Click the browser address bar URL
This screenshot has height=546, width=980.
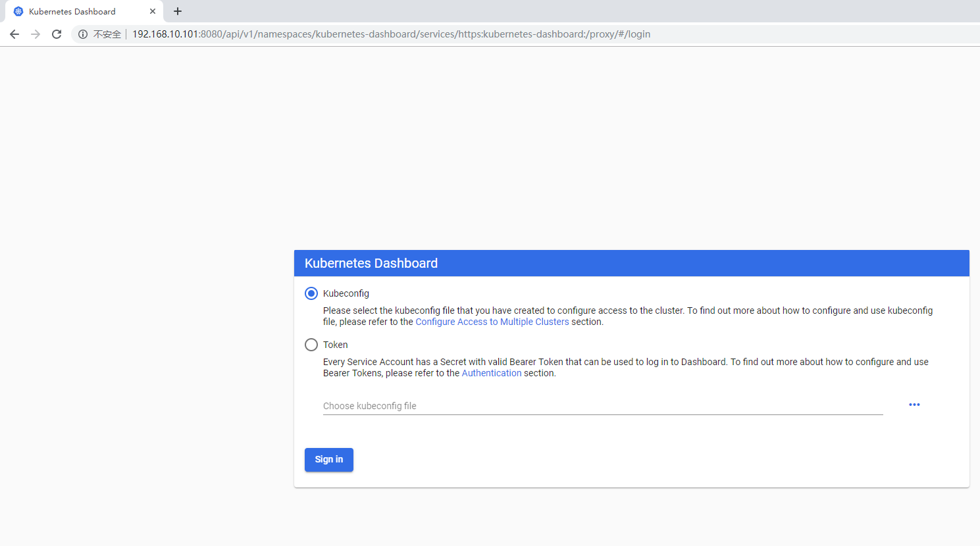pyautogui.click(x=391, y=34)
